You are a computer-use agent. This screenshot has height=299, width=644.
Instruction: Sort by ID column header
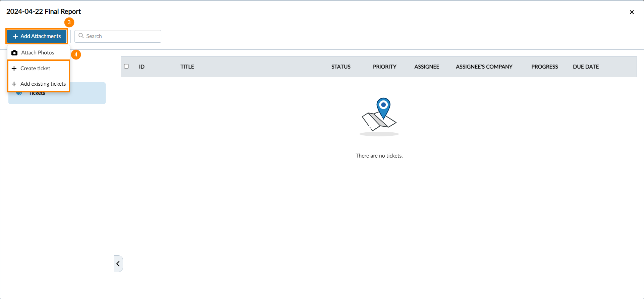click(142, 67)
